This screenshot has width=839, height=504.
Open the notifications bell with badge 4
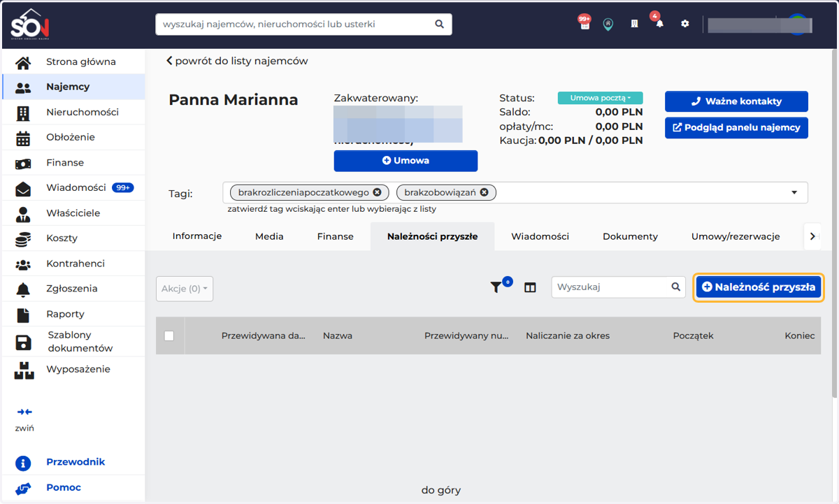tap(659, 24)
